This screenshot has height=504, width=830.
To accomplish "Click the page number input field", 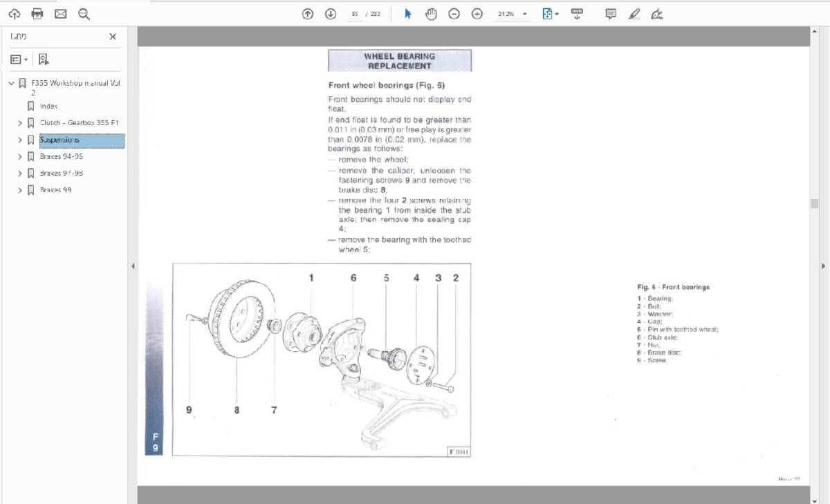I will click(356, 14).
